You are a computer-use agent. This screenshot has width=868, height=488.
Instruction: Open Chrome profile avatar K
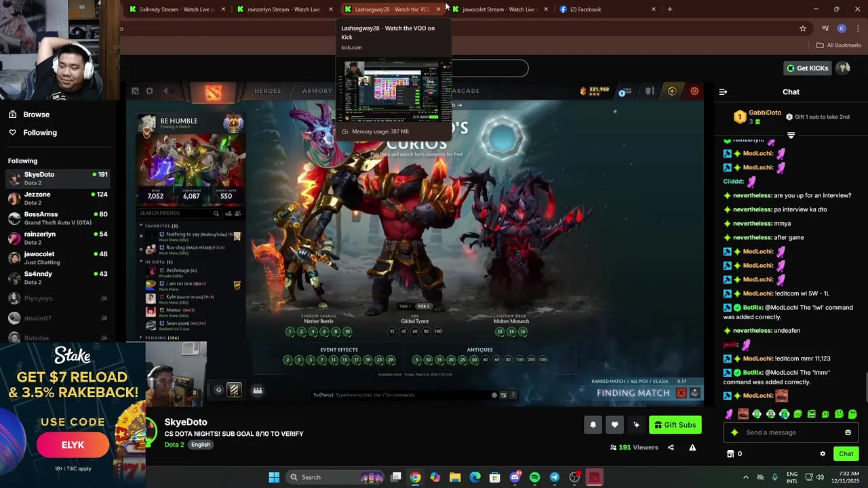(x=842, y=28)
